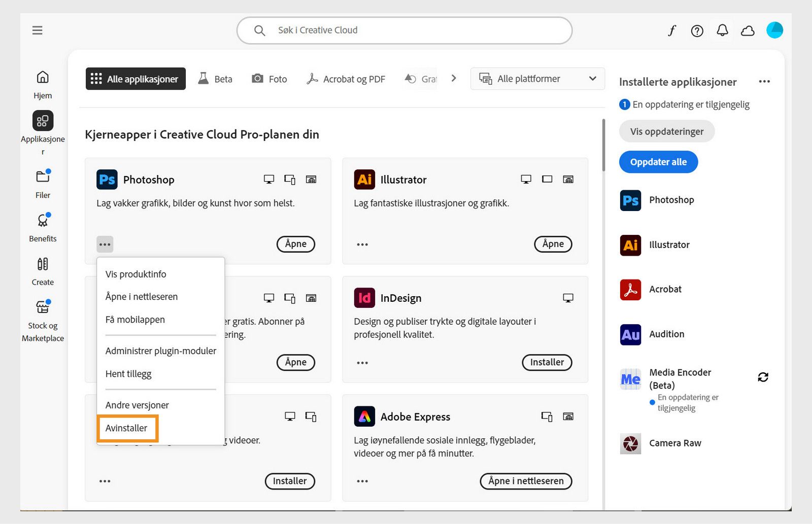Open the three-dot menu on the Illustrator card
The height and width of the screenshot is (524, 812).
click(362, 244)
